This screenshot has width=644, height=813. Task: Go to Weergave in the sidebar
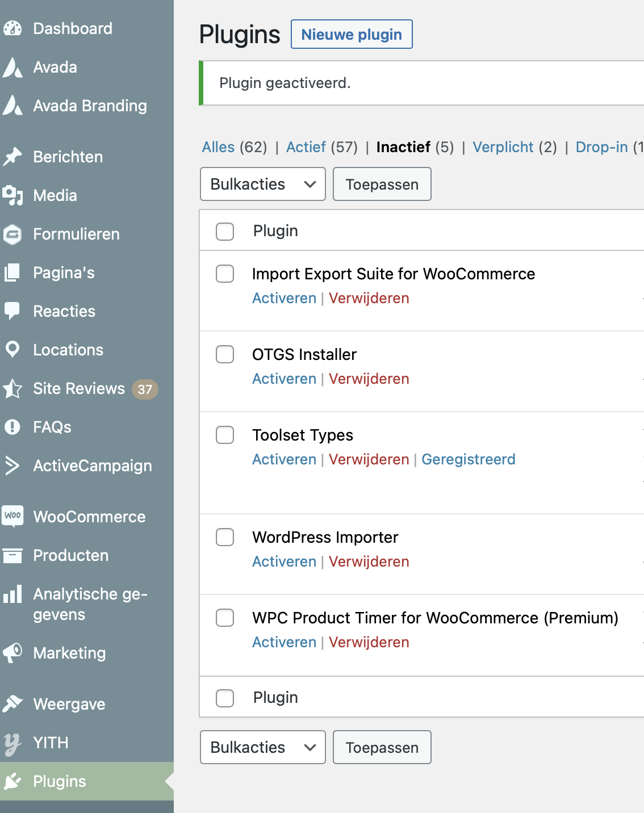coord(69,704)
